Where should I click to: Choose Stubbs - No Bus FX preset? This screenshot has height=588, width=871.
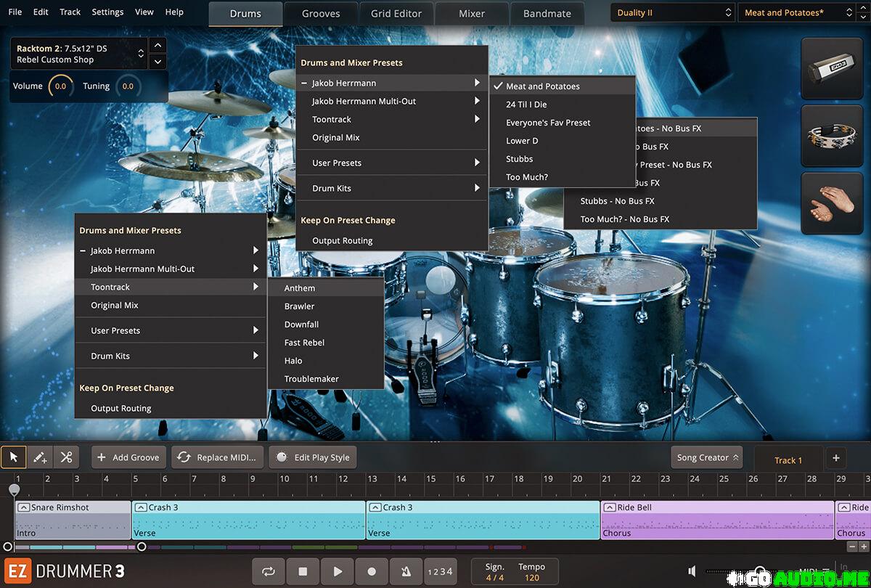[661, 200]
